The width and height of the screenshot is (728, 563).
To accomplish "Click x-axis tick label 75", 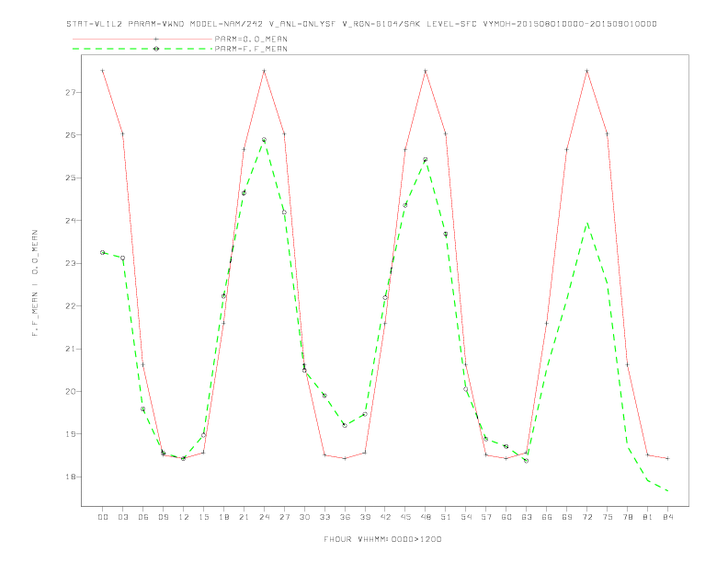I will (x=608, y=517).
